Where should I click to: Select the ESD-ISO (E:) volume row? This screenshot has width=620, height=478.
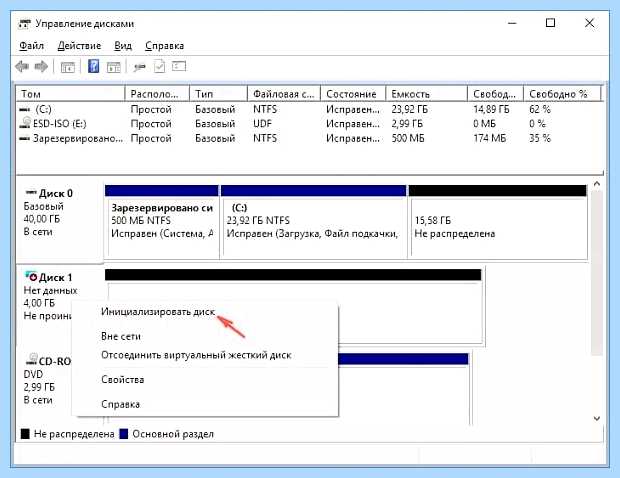tap(310, 124)
